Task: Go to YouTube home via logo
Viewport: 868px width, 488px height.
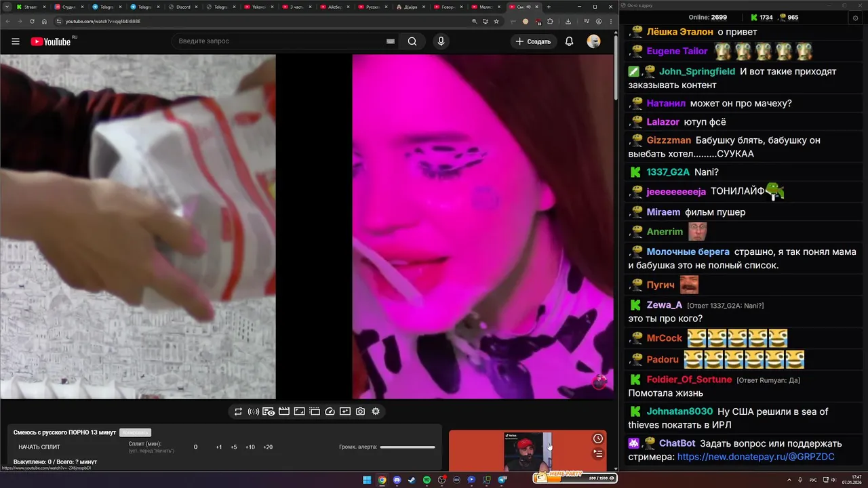Action: (x=51, y=41)
